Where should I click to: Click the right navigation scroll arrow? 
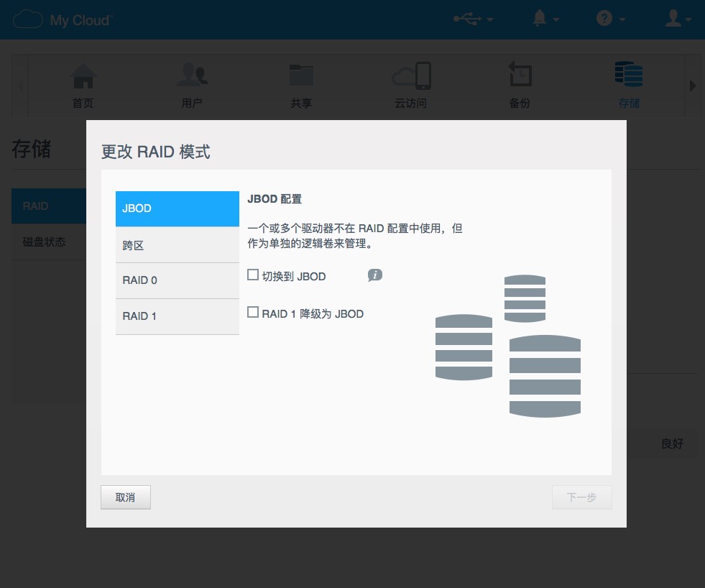693,86
